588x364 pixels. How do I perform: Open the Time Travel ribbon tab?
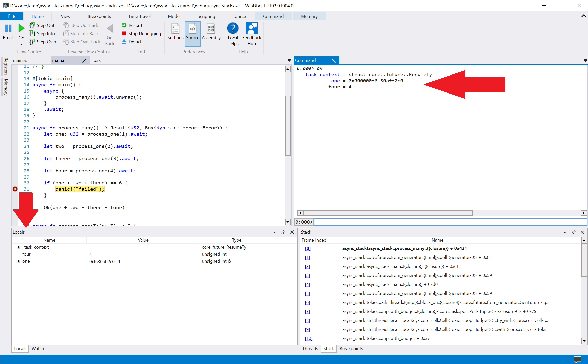pos(139,16)
